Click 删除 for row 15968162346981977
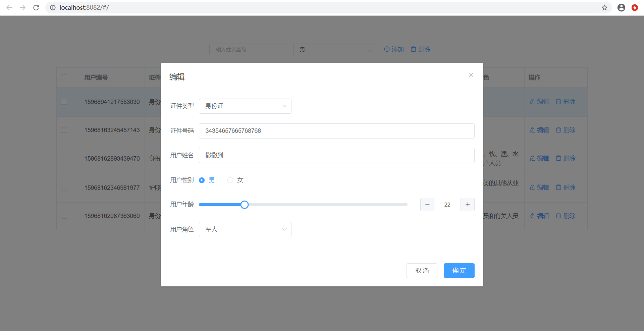Viewport: 644px width, 331px height. (x=566, y=187)
